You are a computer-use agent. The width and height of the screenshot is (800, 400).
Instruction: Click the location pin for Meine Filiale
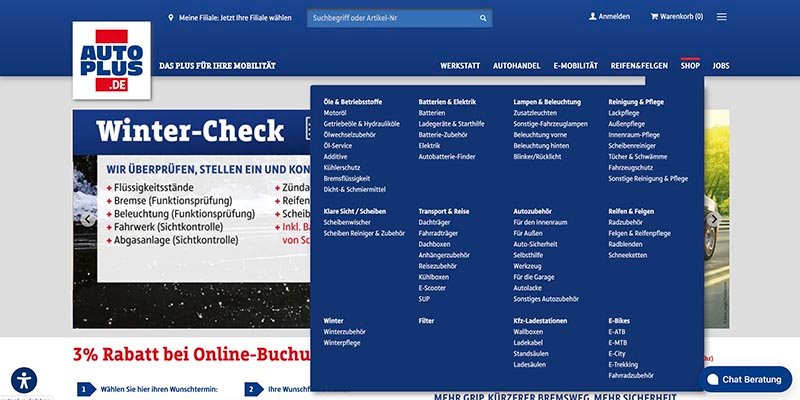[171, 17]
